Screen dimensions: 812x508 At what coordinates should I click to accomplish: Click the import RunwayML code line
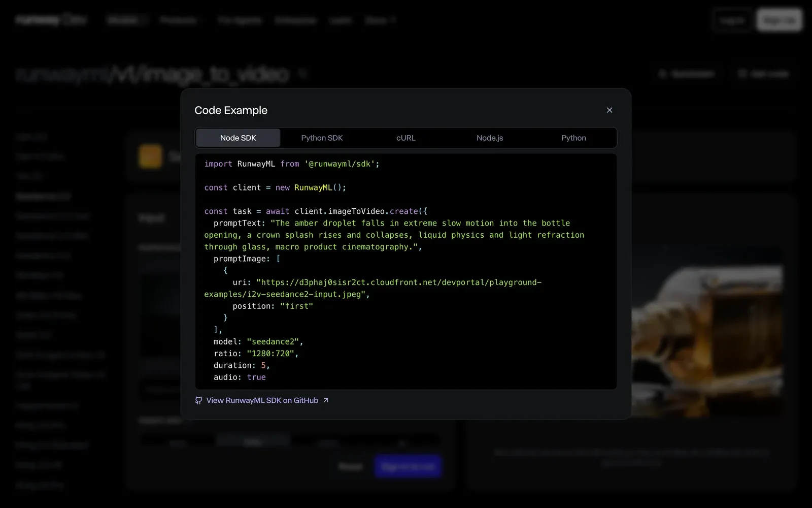pyautogui.click(x=292, y=164)
